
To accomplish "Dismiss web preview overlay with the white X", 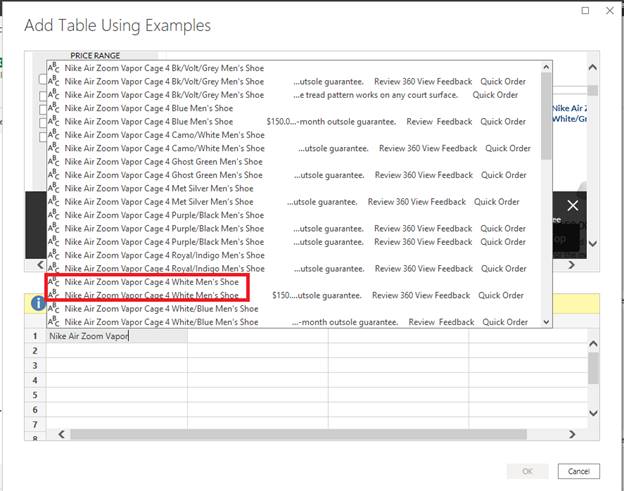I will pyautogui.click(x=573, y=206).
